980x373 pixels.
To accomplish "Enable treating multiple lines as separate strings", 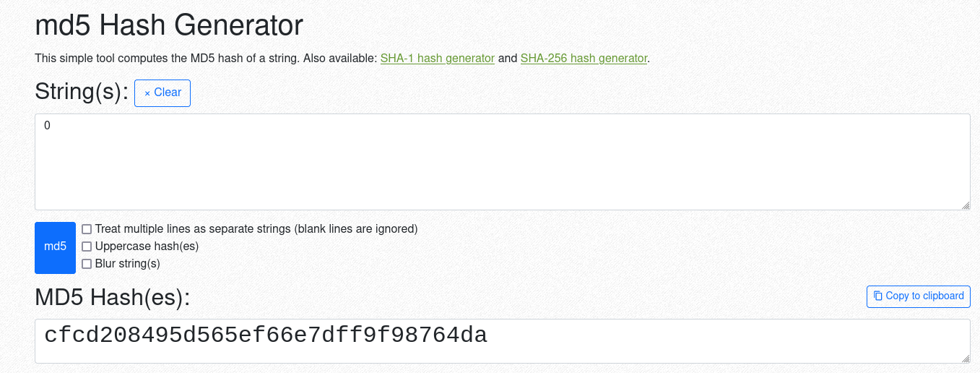I will coord(87,229).
